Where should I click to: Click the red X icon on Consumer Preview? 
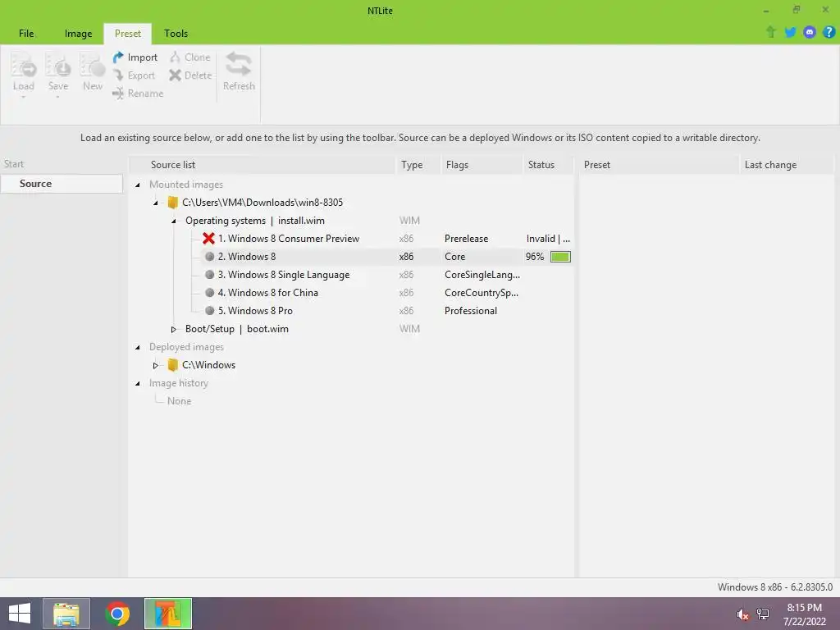[x=208, y=239]
